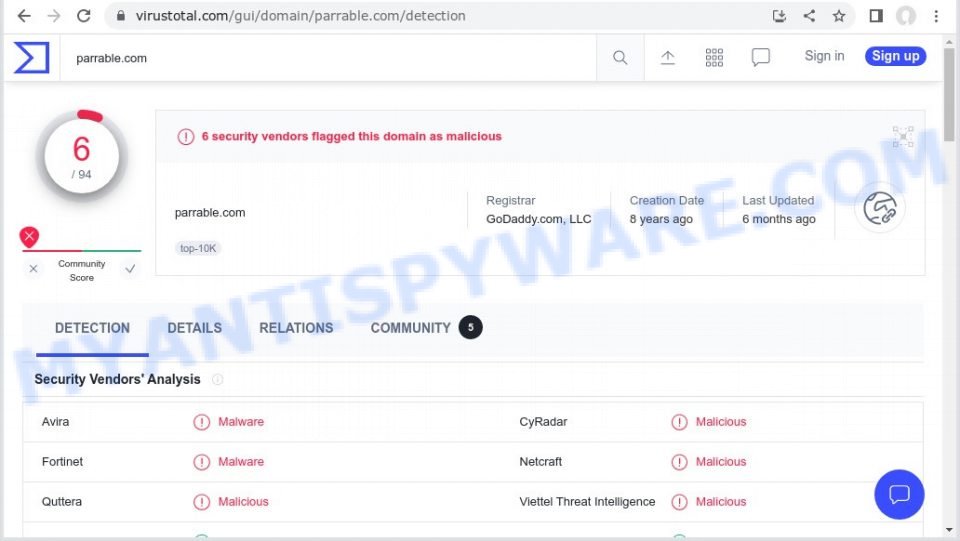This screenshot has width=960, height=541.
Task: Click the top-10K tag
Action: click(198, 248)
